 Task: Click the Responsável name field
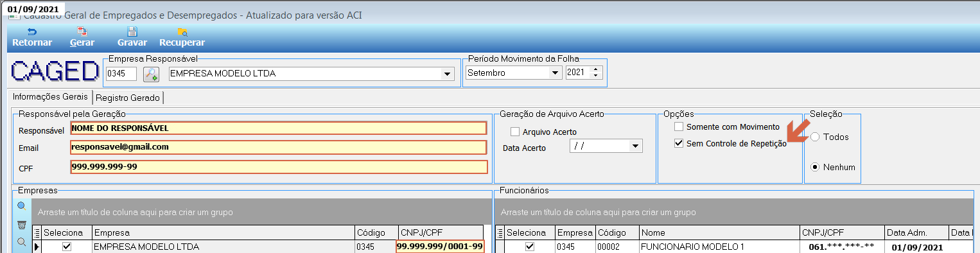point(278,128)
